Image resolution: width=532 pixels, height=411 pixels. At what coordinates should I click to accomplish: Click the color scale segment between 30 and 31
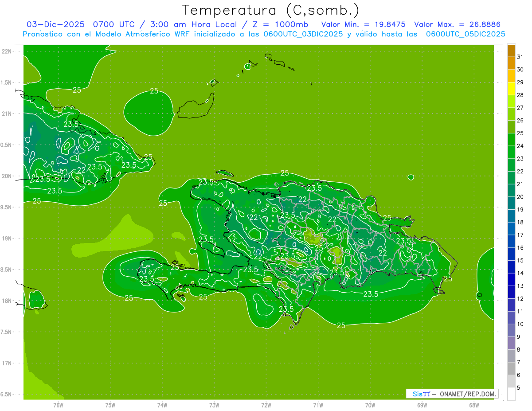tap(511, 63)
